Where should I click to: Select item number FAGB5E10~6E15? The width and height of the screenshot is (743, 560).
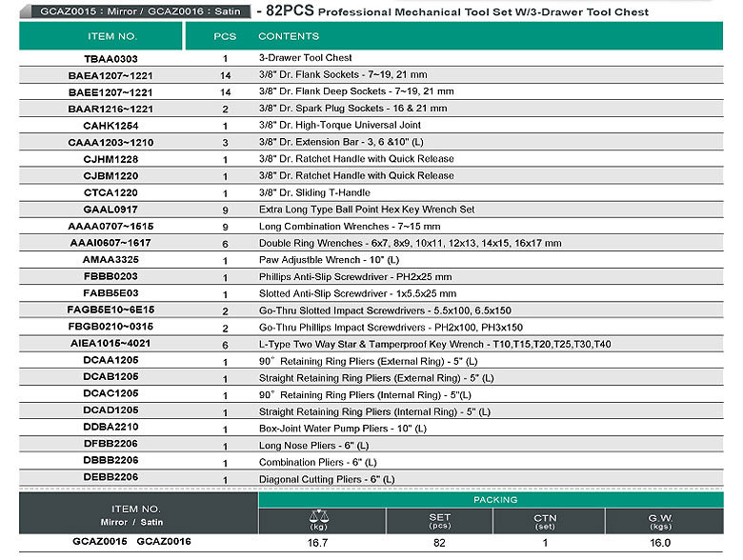pyautogui.click(x=110, y=310)
